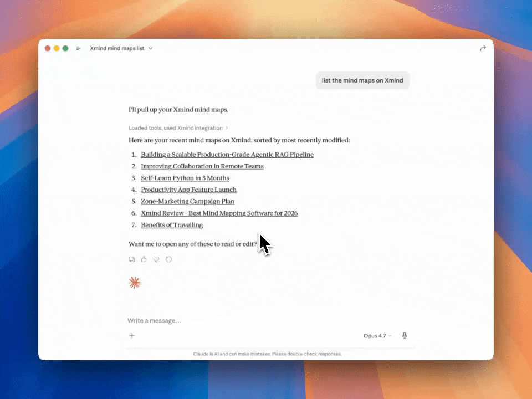Click text Want me to open any of these

(193, 244)
